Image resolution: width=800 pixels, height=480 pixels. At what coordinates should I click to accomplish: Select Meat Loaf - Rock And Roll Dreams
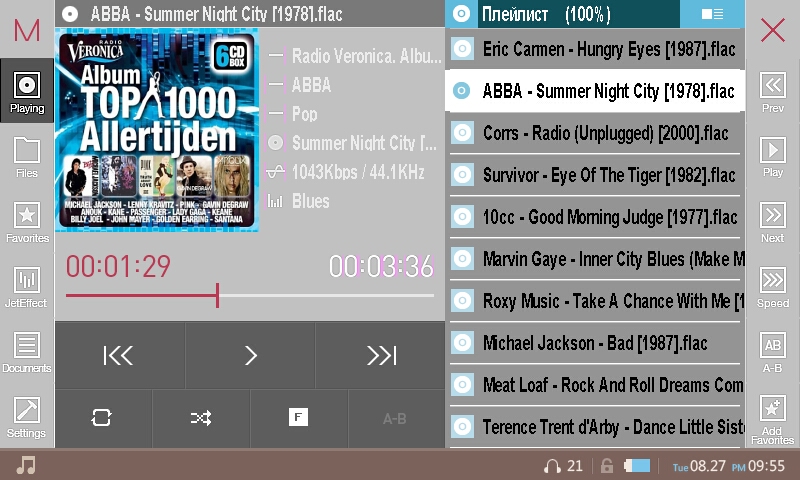click(595, 385)
